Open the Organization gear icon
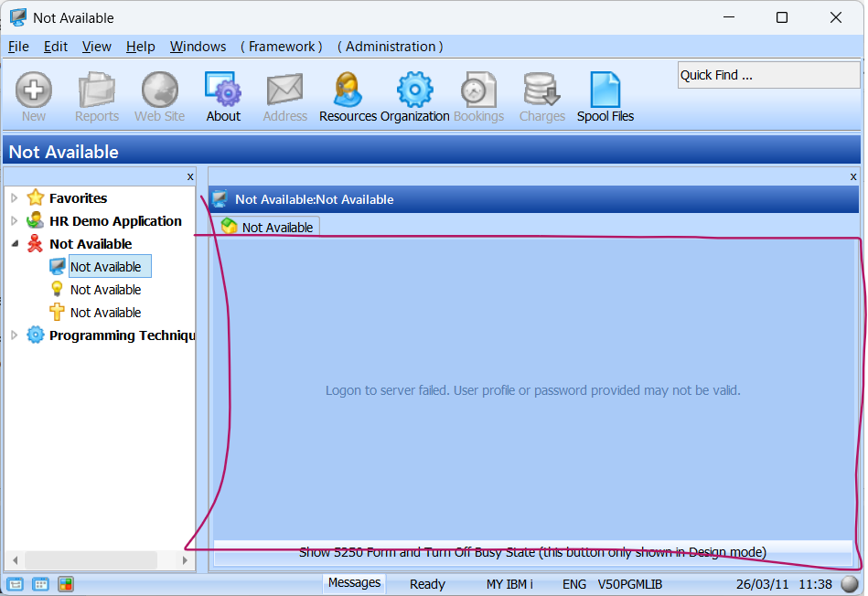868x596 pixels. (x=414, y=90)
